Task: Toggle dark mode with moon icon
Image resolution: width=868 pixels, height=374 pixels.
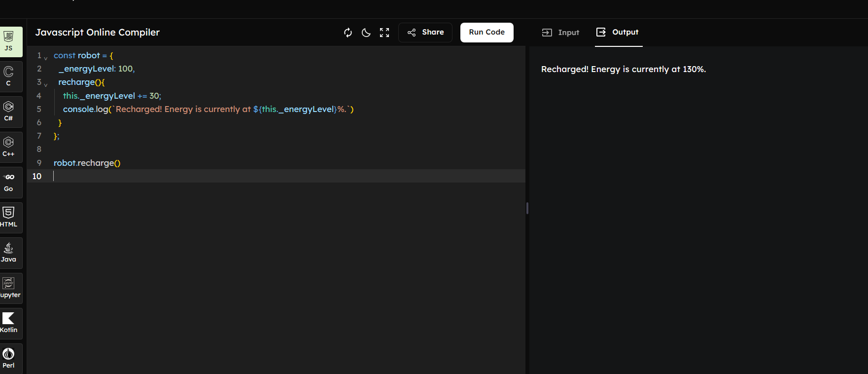Action: tap(366, 33)
